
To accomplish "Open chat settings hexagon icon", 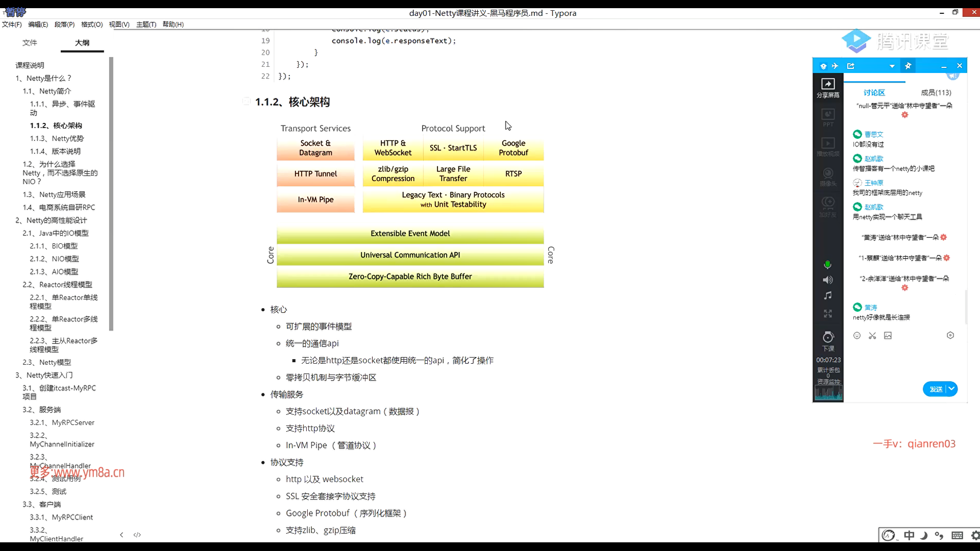I will [x=950, y=336].
